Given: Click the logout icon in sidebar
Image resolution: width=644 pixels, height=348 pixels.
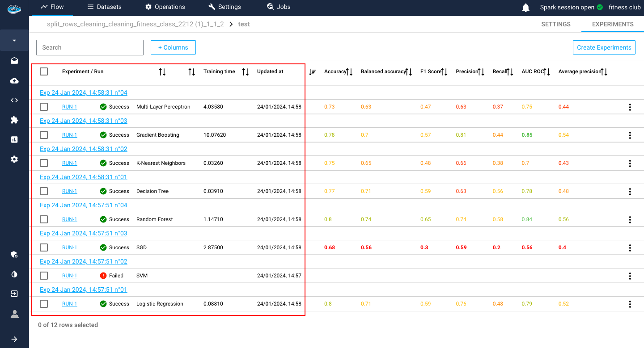Looking at the screenshot, I should (x=14, y=294).
